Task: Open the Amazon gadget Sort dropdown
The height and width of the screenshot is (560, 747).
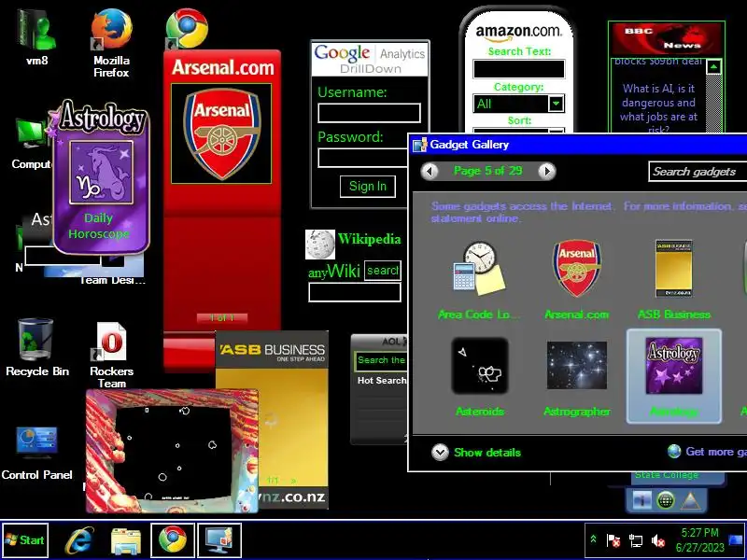Action: point(556,132)
